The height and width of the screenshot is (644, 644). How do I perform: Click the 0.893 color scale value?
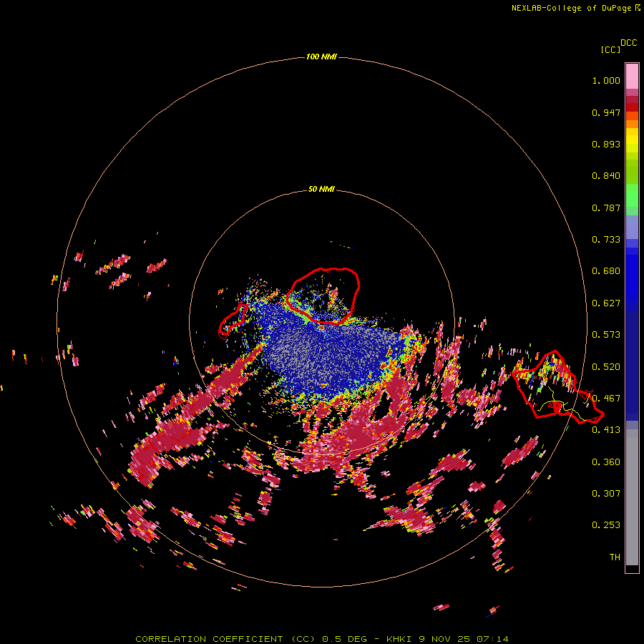pos(606,144)
